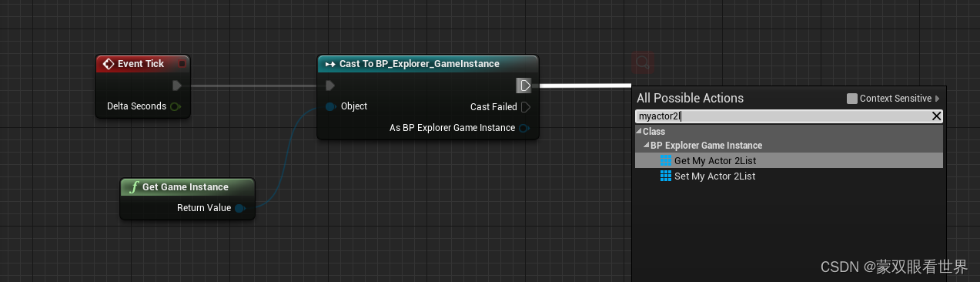Click the All Possible Actions title
Screen dimensions: 980x282
click(x=690, y=98)
